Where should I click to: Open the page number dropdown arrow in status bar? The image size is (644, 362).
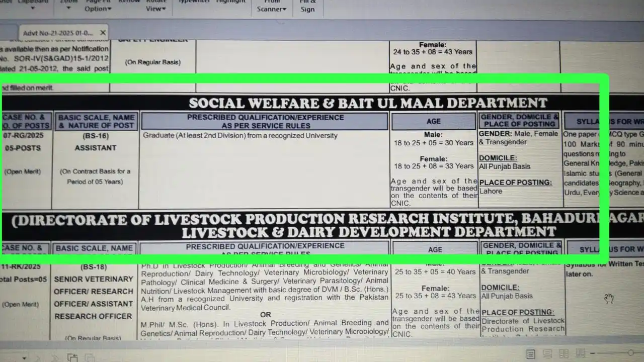(24, 358)
